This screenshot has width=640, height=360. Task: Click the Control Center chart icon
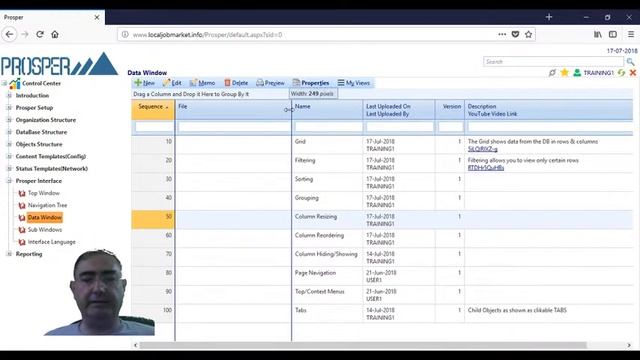tap(15, 83)
